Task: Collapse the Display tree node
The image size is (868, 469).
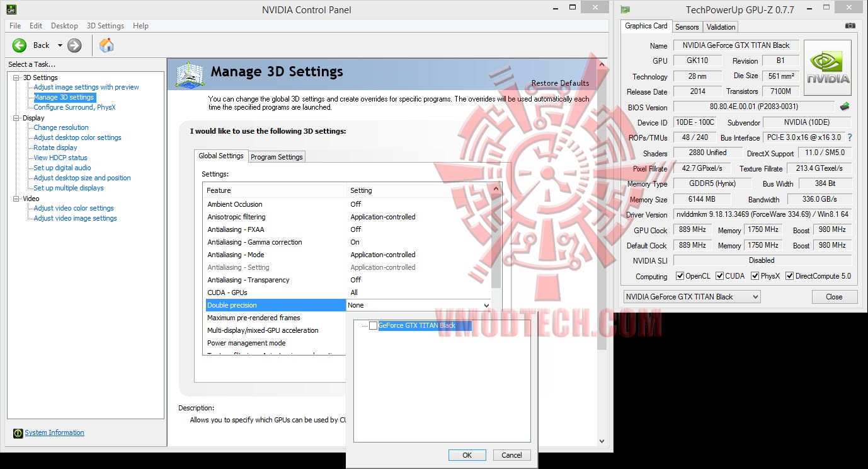Action: pyautogui.click(x=16, y=118)
